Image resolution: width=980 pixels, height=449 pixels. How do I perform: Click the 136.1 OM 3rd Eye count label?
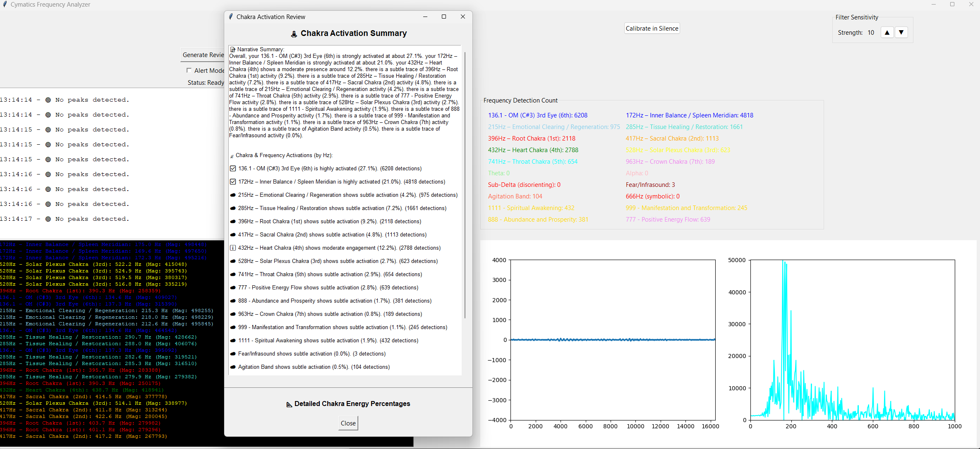(537, 115)
